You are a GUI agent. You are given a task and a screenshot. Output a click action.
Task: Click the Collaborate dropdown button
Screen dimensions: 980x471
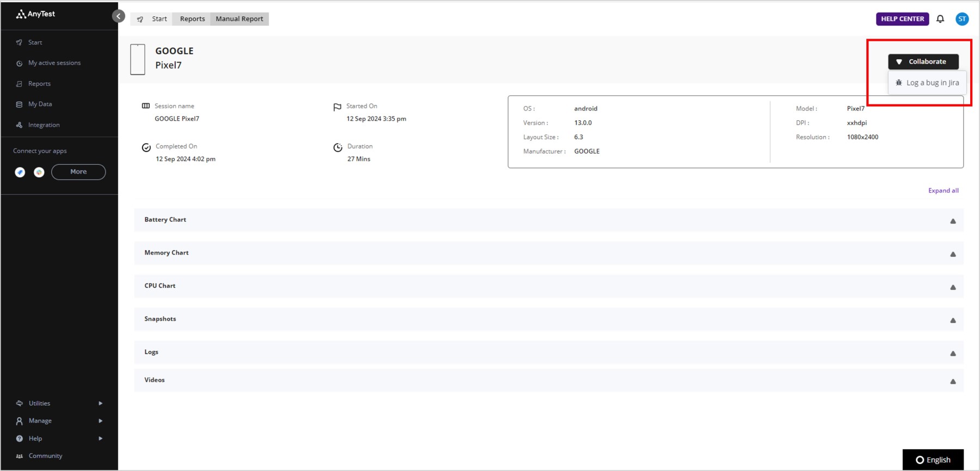tap(923, 61)
